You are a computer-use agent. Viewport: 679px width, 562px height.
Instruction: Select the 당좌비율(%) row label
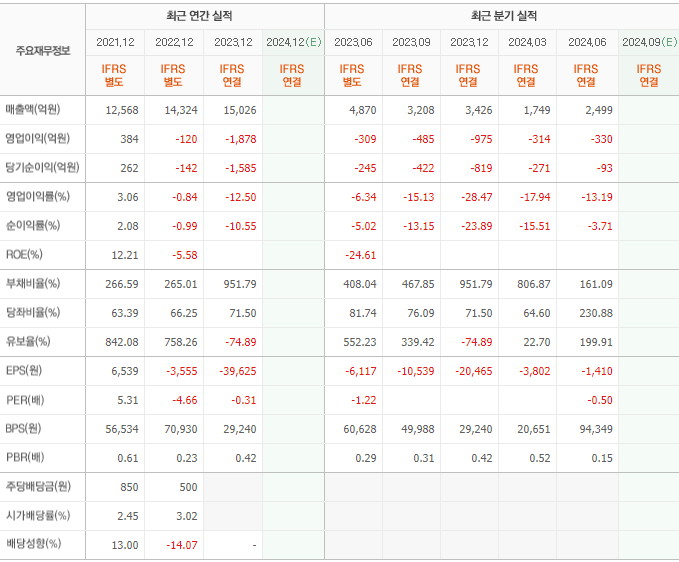(x=33, y=313)
